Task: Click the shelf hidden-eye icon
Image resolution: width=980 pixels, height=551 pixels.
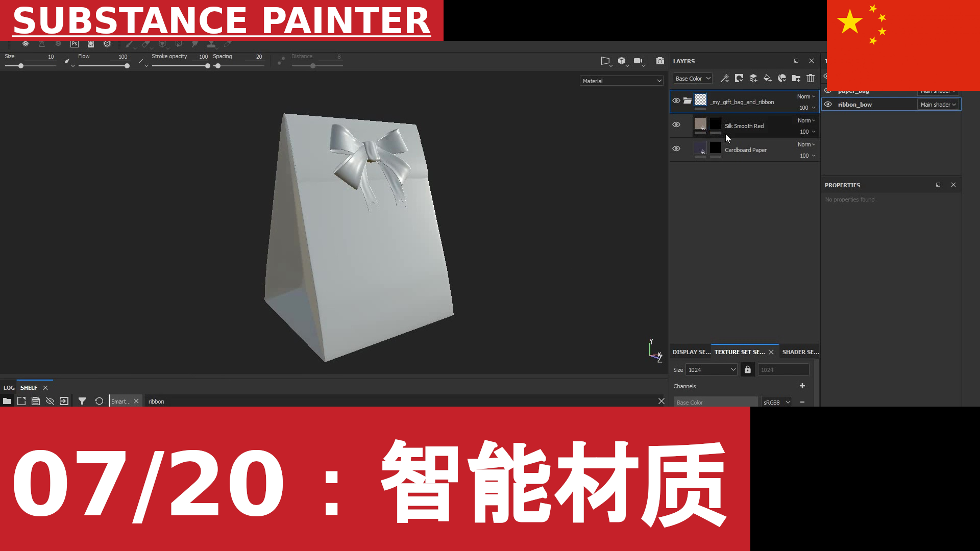Action: [x=50, y=402]
